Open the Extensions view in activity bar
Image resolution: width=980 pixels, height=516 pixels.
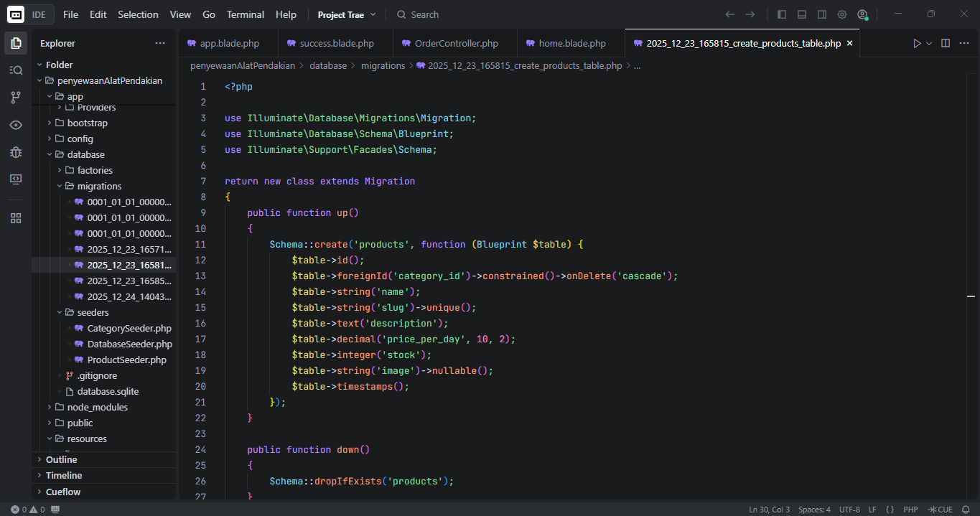(16, 218)
